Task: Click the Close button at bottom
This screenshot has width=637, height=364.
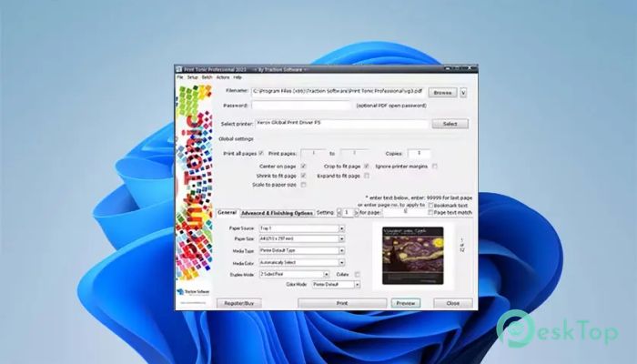Action: pyautogui.click(x=453, y=303)
